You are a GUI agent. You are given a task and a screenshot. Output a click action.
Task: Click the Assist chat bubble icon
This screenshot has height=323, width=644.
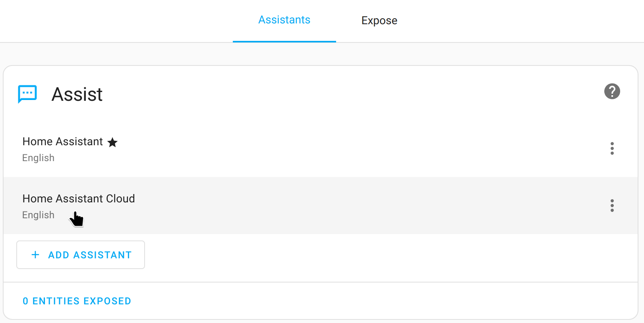click(x=27, y=94)
